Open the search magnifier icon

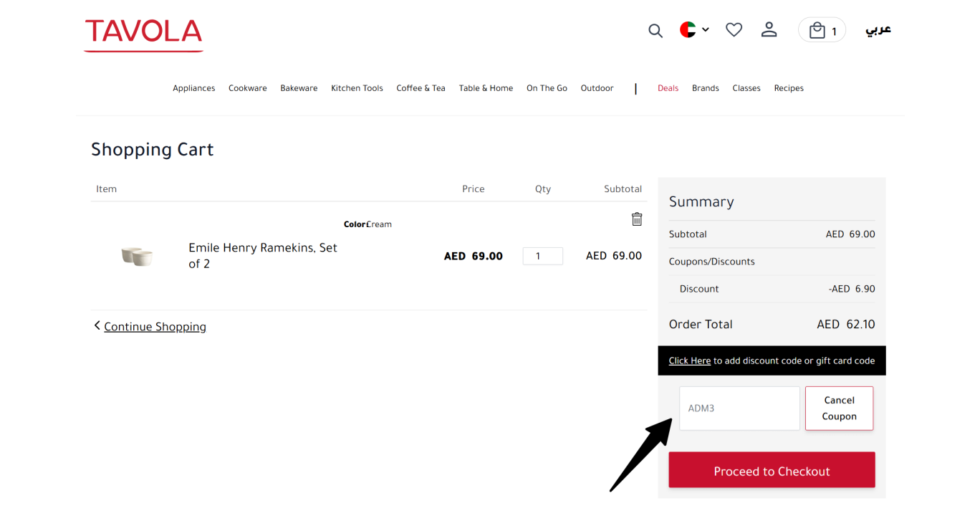point(655,30)
